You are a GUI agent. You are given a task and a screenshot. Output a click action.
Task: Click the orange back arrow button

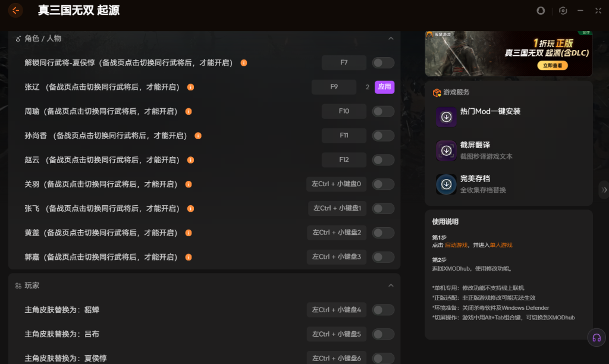click(15, 11)
